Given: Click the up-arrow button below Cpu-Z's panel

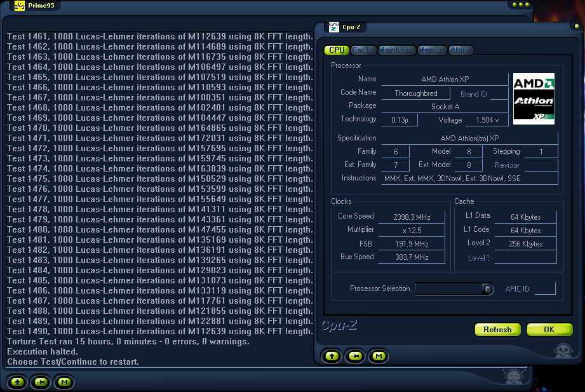Looking at the screenshot, I should coord(332,356).
